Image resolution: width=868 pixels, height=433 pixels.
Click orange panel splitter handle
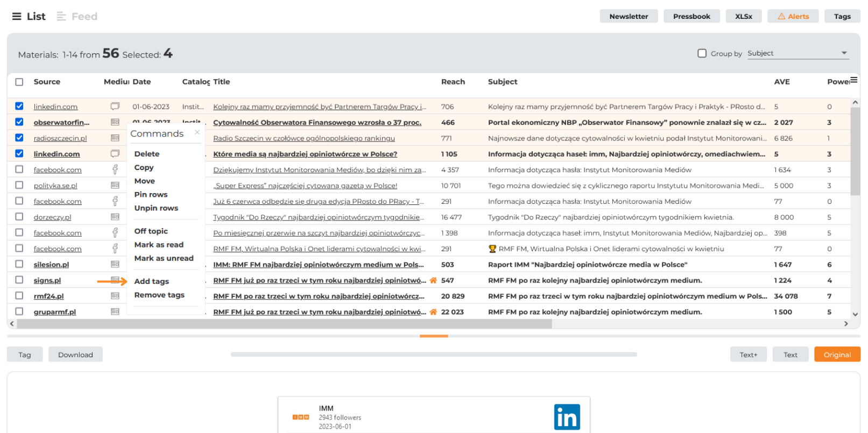pos(434,336)
